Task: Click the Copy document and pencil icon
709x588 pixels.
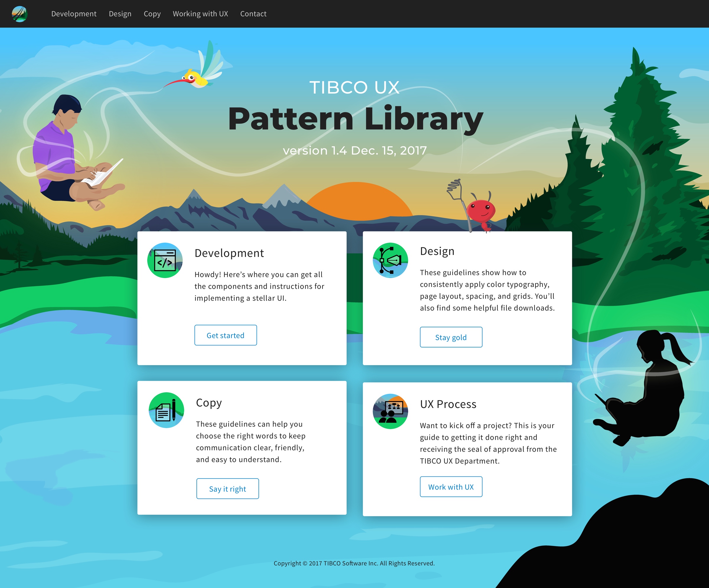Action: 166,410
